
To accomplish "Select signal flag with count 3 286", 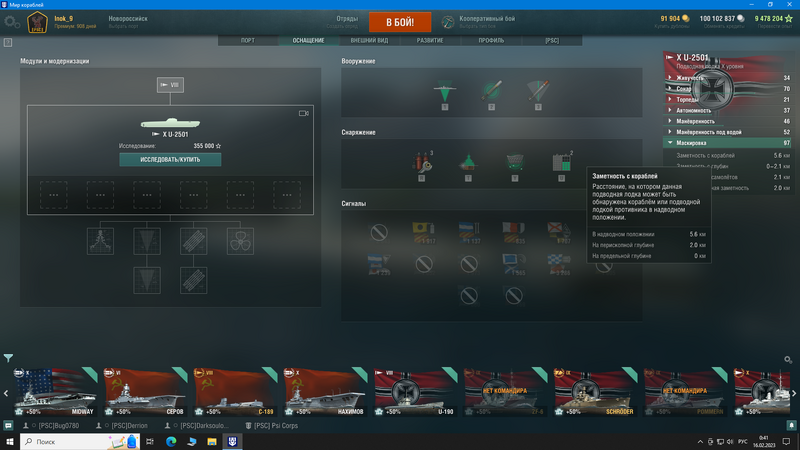I will tap(559, 264).
